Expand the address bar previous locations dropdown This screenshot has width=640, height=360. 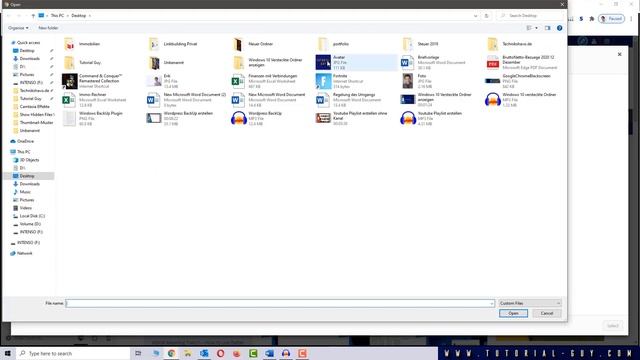(476, 16)
